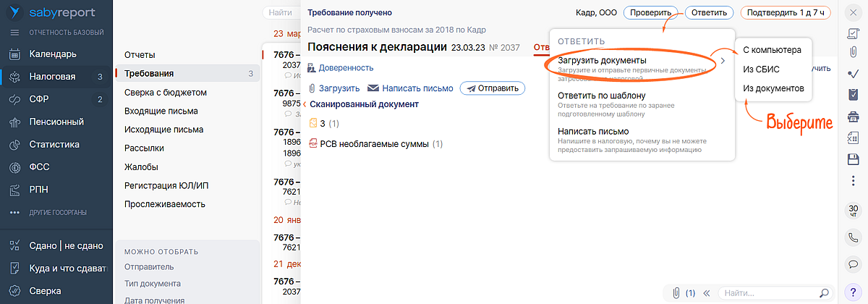Click the Найти search field at bottom
The height and width of the screenshot is (304, 868).
coord(768,293)
